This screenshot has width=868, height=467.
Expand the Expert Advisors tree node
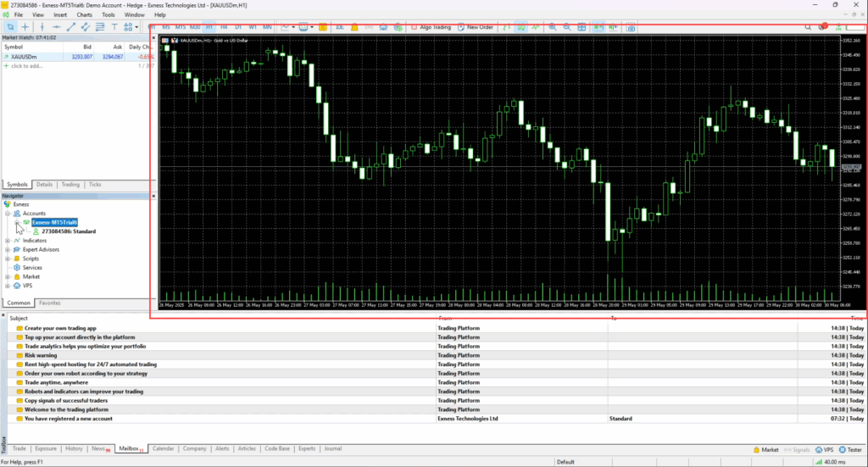pos(8,250)
